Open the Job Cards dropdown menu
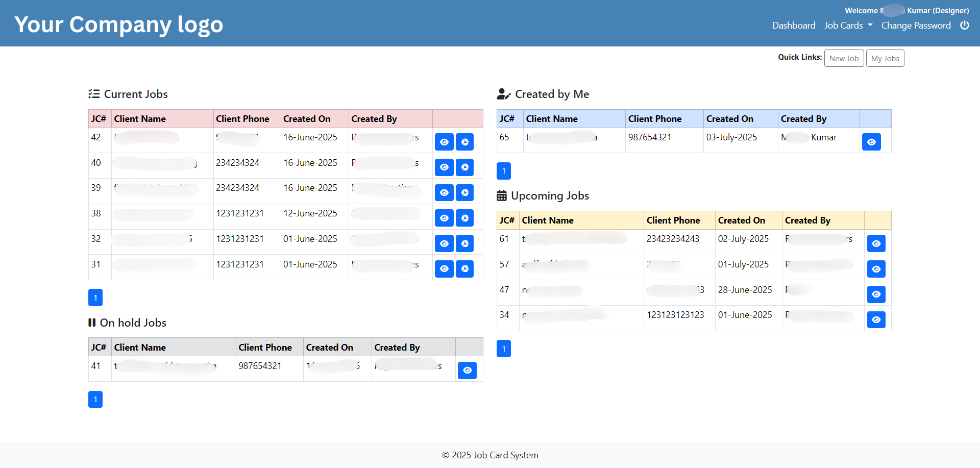Viewport: 980px width, 468px height. 848,25
